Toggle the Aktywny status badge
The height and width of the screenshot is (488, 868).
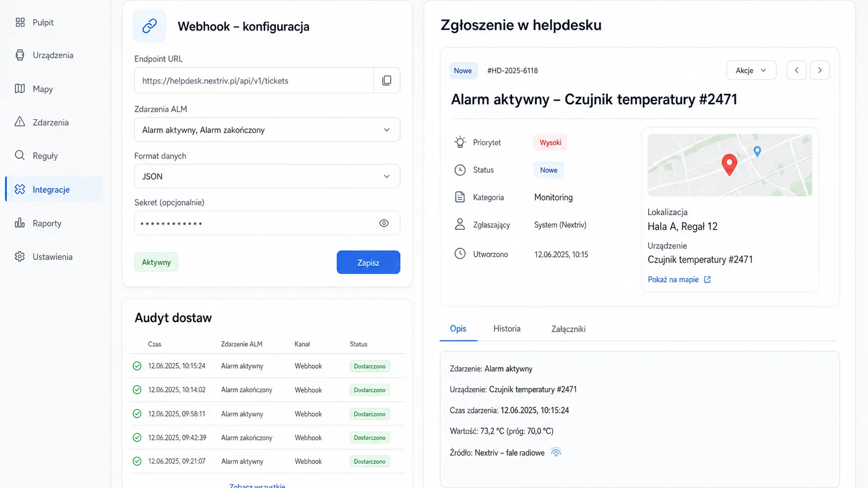[x=156, y=262]
